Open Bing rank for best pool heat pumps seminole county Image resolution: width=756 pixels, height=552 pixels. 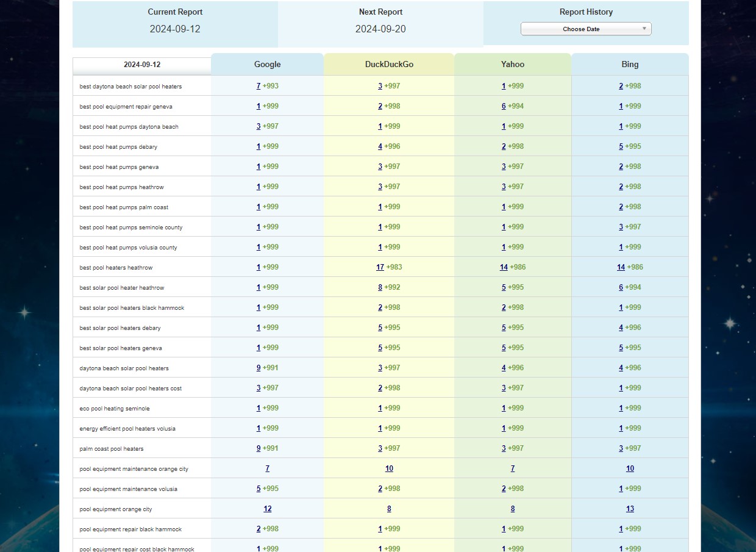(621, 227)
